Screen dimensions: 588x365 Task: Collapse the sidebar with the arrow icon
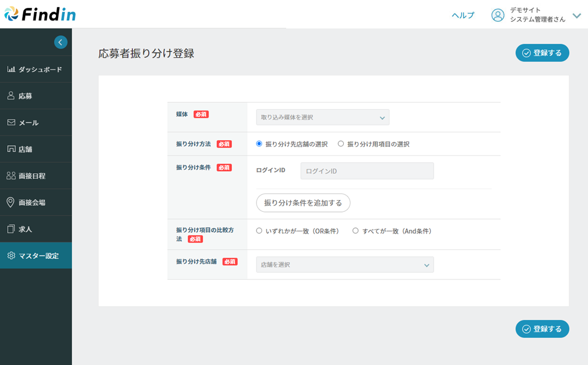(60, 42)
